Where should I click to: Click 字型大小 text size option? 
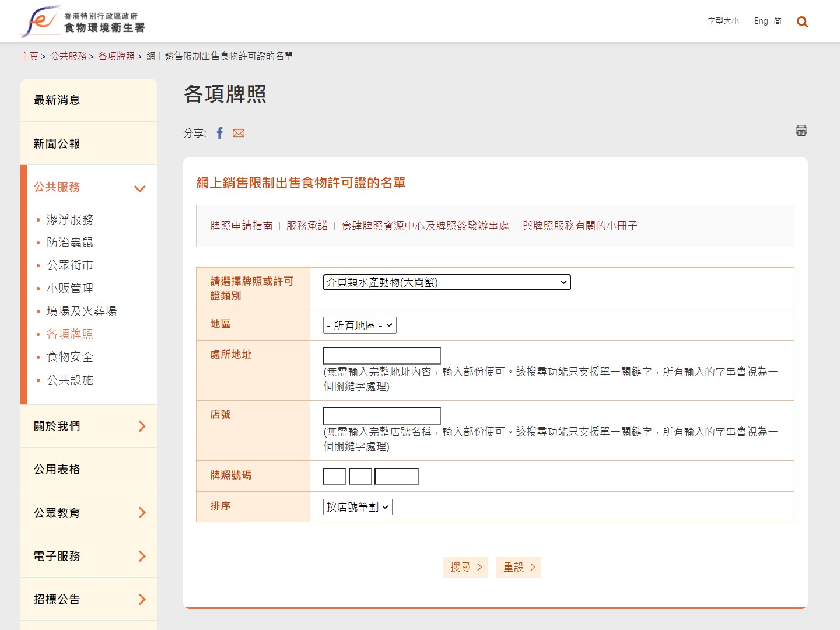pos(723,21)
